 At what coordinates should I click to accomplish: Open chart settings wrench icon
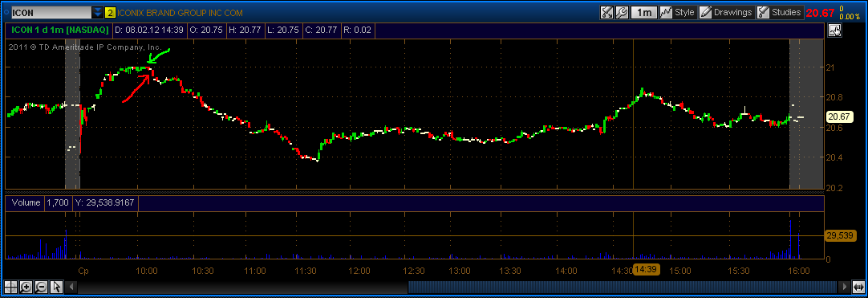(622, 12)
